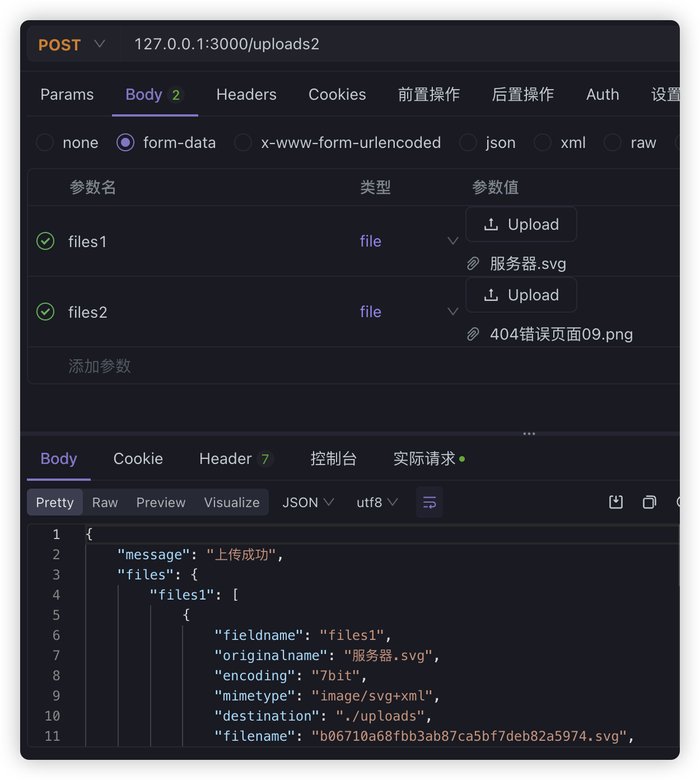Copy the response body
700x780 pixels.
click(x=649, y=502)
